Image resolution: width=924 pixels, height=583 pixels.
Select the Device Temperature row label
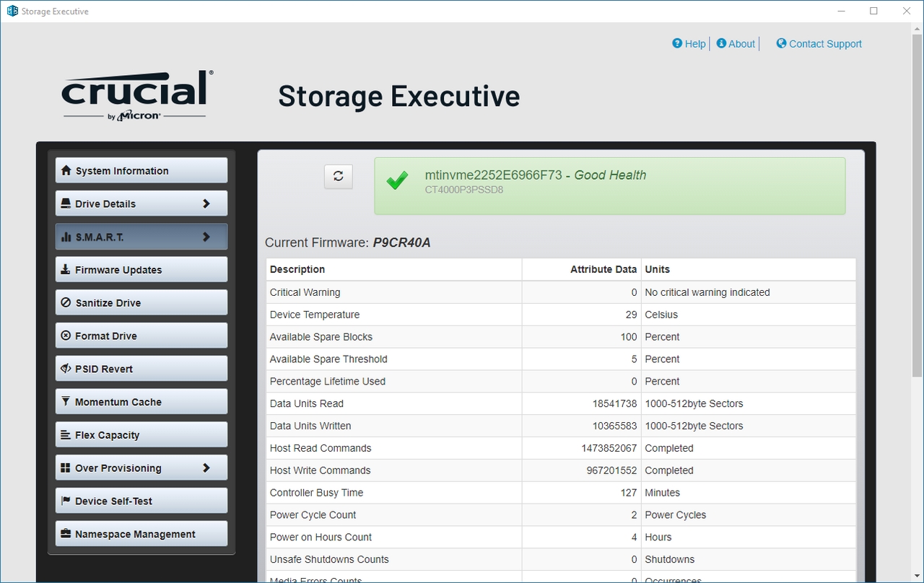pos(314,315)
